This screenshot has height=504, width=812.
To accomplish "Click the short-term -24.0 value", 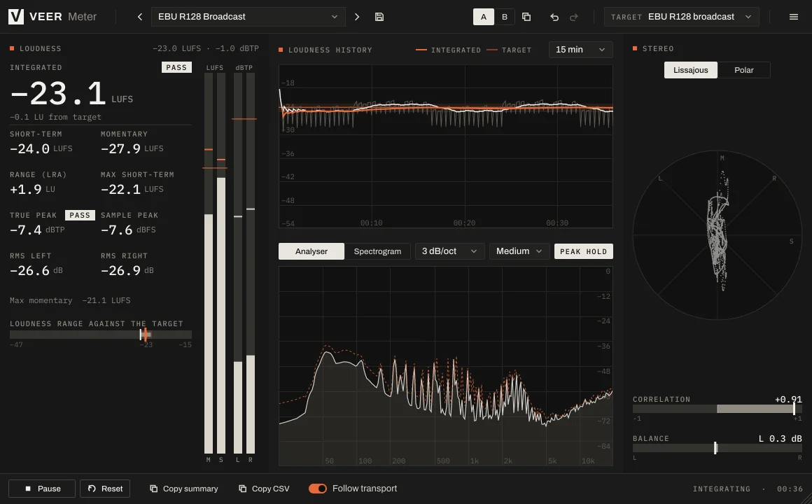I will coord(29,148).
